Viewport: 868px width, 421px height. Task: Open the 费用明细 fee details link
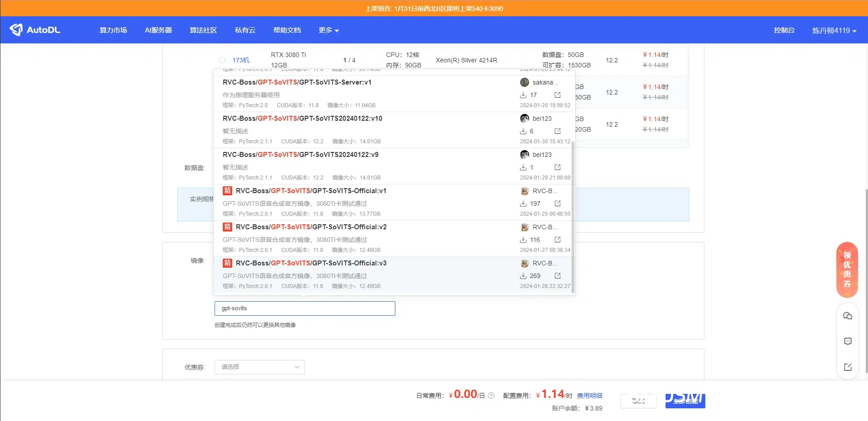590,396
